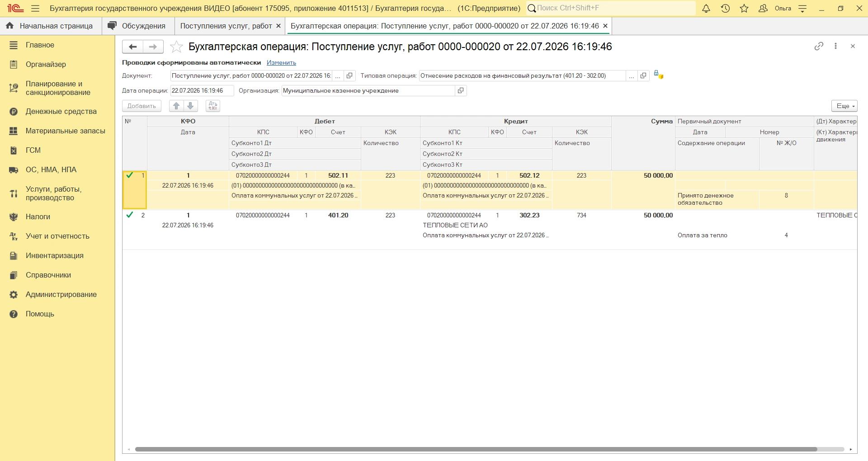Open the service settings lines icon
Image resolution: width=868 pixels, height=461 pixels.
803,8
